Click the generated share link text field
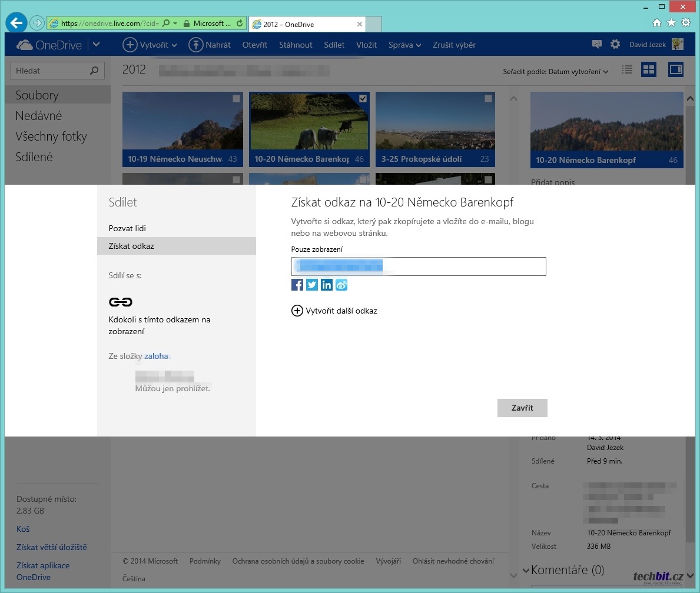The width and height of the screenshot is (700, 593). pyautogui.click(x=419, y=266)
